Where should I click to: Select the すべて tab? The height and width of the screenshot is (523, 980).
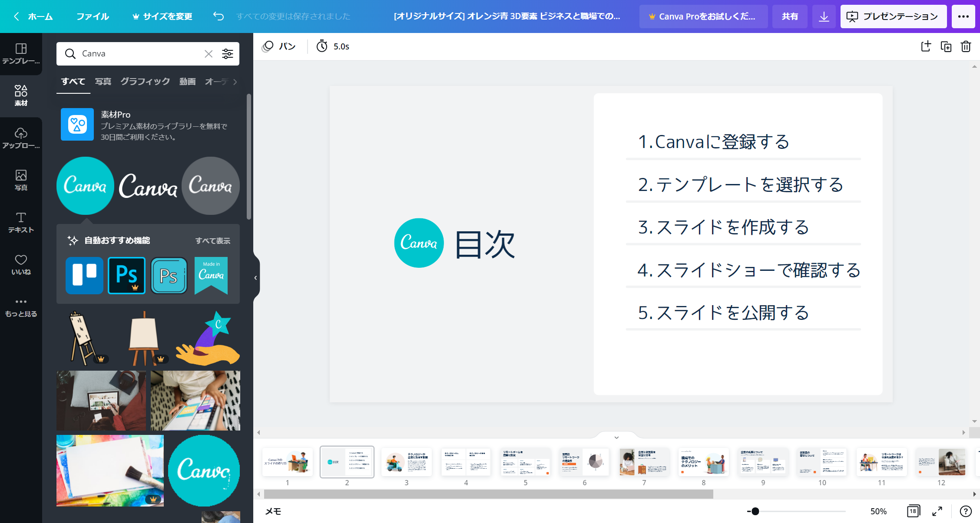click(x=73, y=82)
